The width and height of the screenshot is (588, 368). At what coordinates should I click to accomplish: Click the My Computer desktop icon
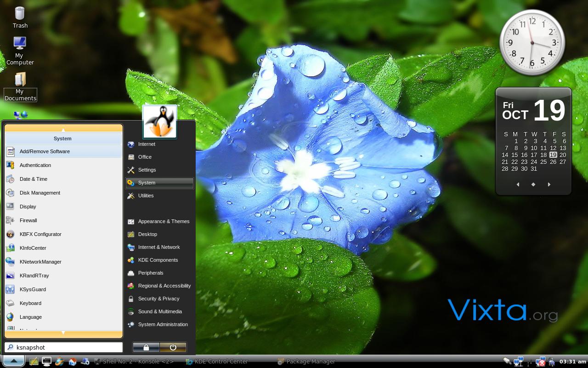20,51
